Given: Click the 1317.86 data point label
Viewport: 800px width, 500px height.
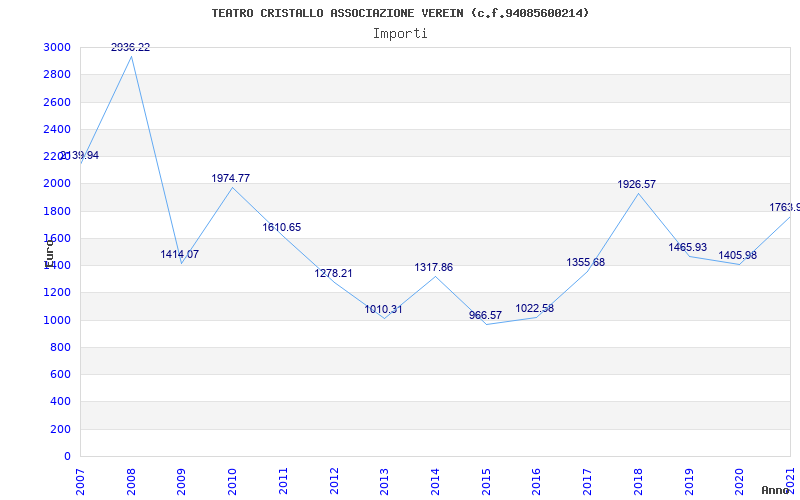Looking at the screenshot, I should pyautogui.click(x=433, y=267).
